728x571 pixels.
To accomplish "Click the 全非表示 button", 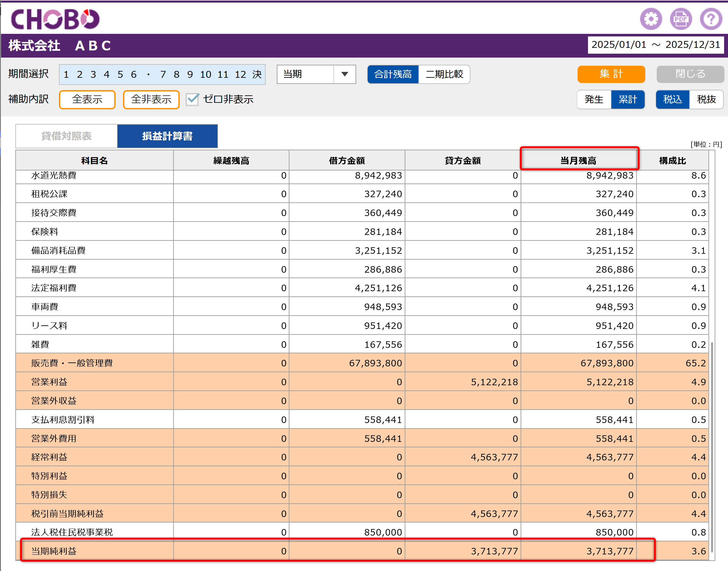I will coord(151,99).
